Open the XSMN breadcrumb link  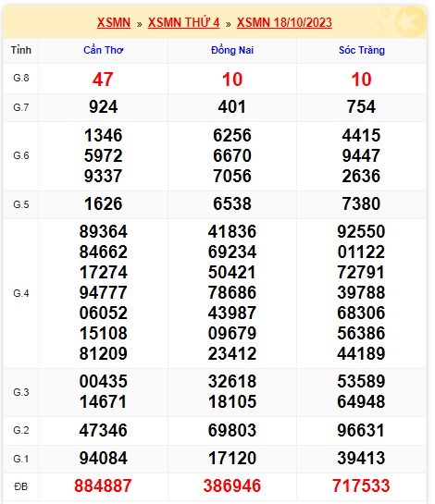pyautogui.click(x=114, y=22)
